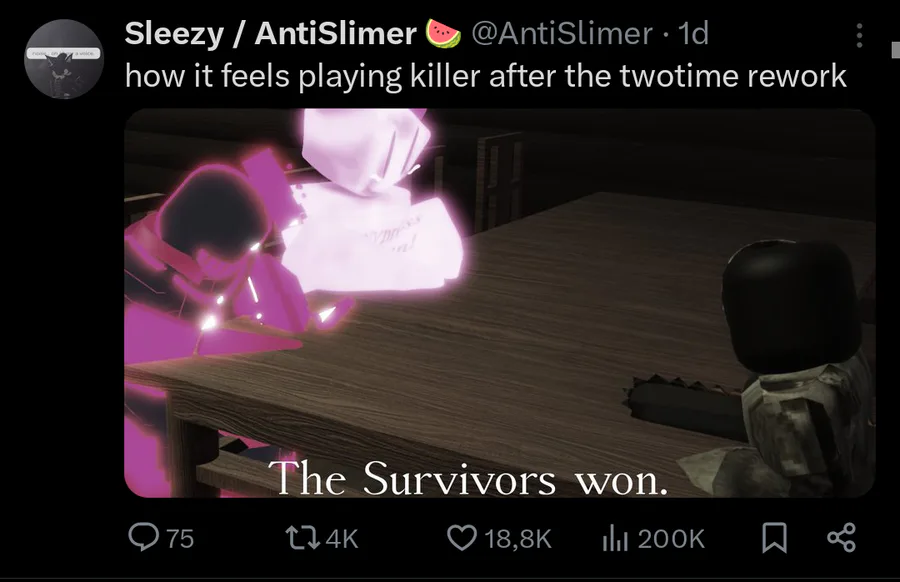Repost this tweet using the retweet arrows icon
900x582 pixels.
[302, 538]
